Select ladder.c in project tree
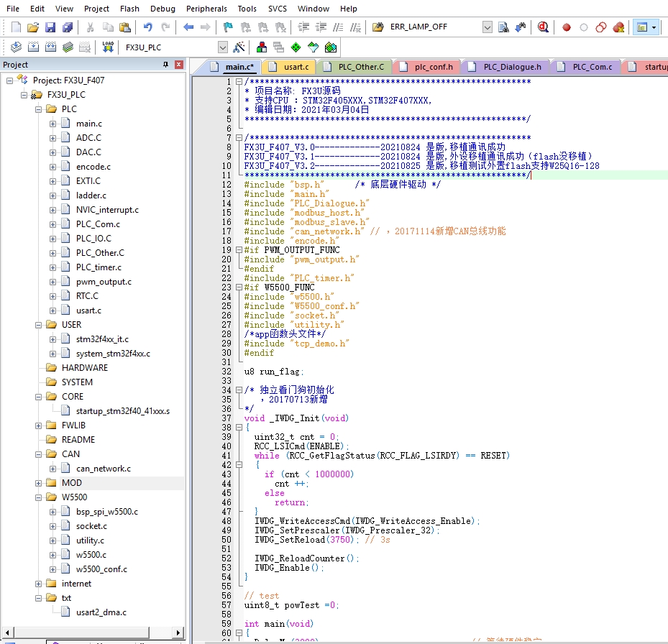The height and width of the screenshot is (644, 668). tap(91, 195)
